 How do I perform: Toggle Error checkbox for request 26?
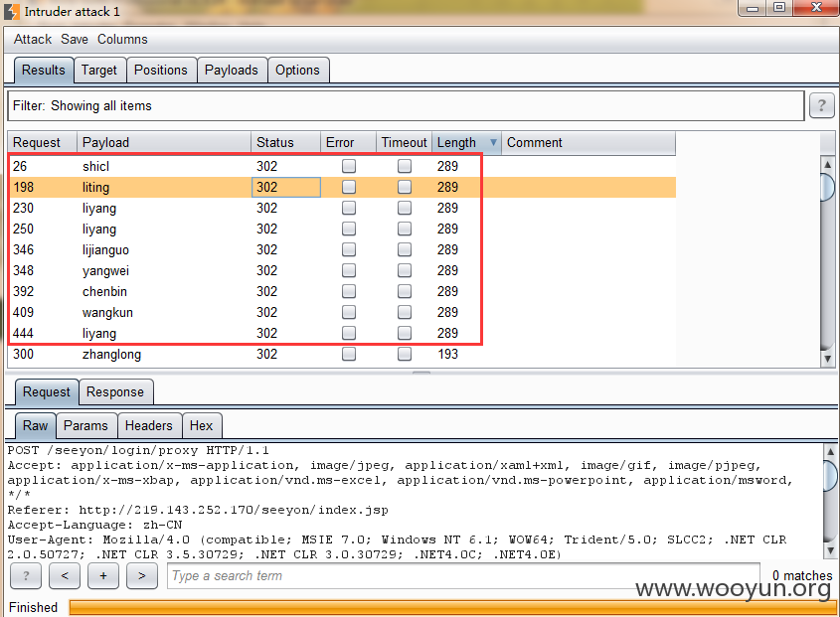coord(349,166)
